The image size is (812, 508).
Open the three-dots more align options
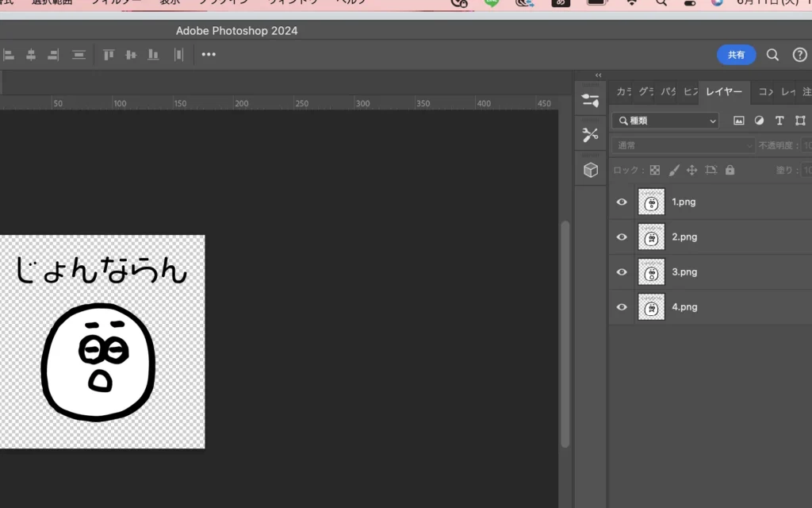(x=209, y=55)
